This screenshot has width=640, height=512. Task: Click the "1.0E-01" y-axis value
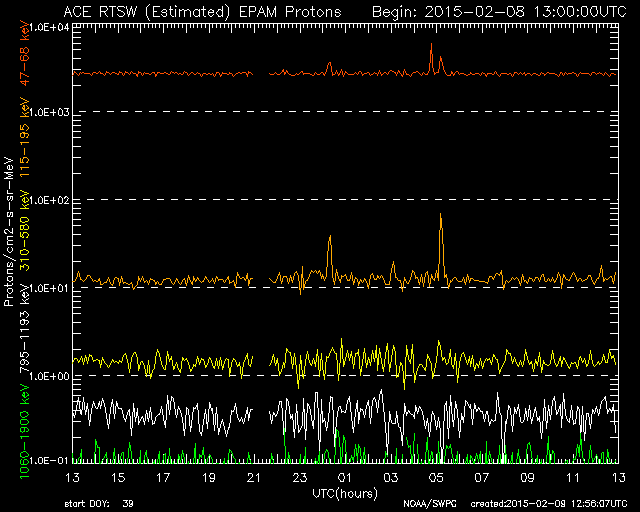coord(51,461)
